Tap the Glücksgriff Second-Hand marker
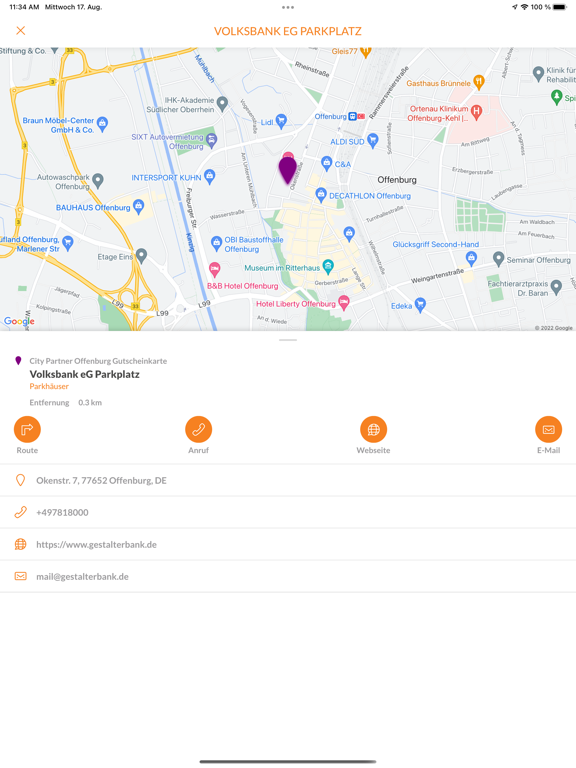Viewport: 576px width, 768px height. click(x=471, y=257)
